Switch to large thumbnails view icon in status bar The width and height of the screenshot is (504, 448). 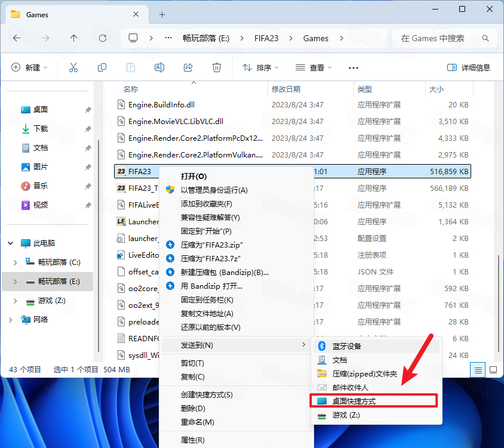pos(493,370)
